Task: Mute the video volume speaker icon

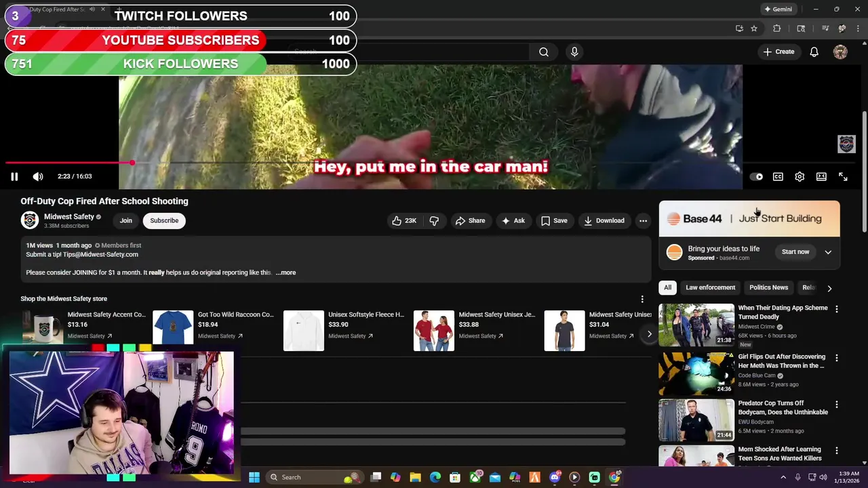Action: [x=38, y=176]
